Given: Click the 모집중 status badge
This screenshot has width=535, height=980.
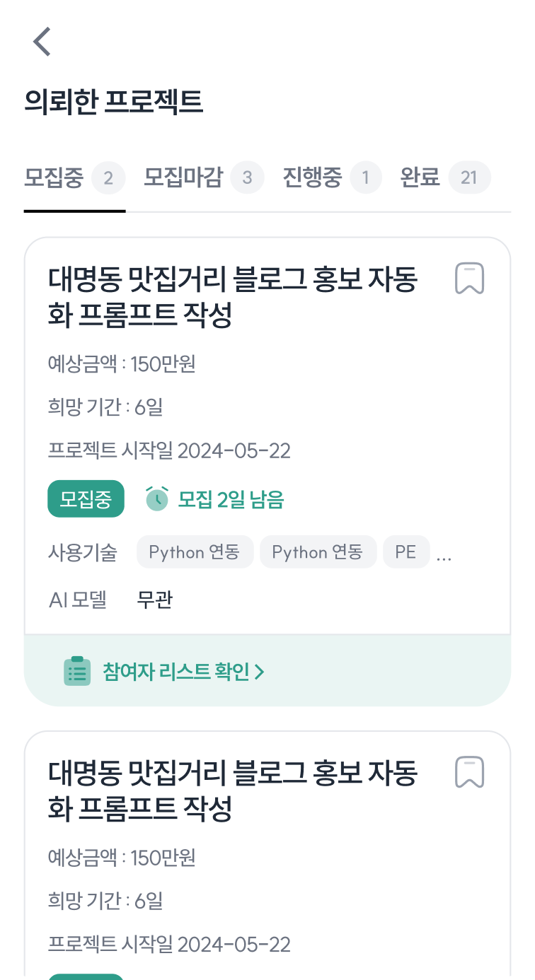Looking at the screenshot, I should pyautogui.click(x=86, y=499).
